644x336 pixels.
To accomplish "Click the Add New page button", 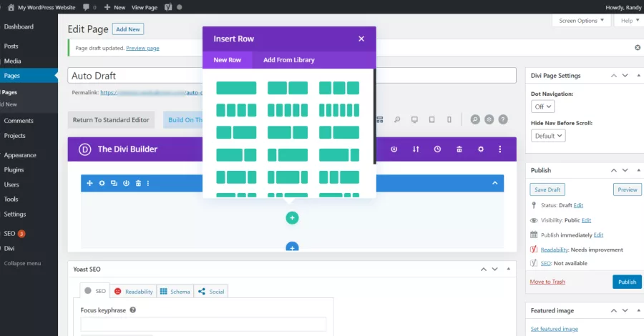I will click(128, 29).
